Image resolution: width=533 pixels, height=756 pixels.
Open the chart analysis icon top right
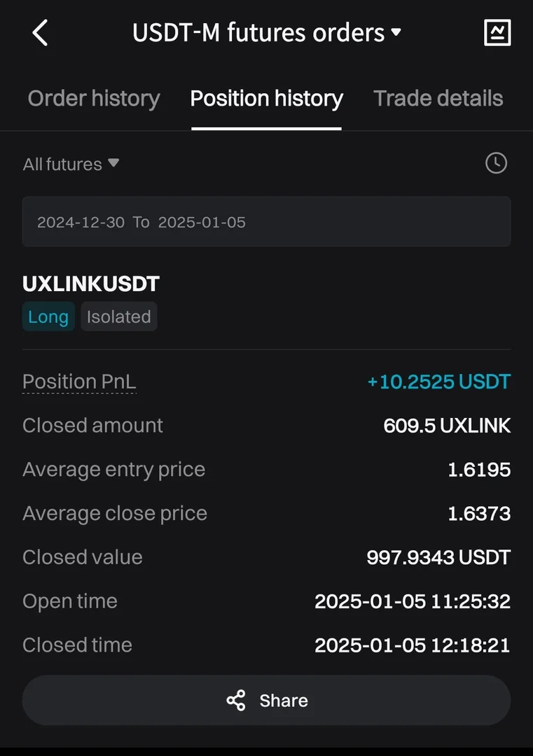[x=497, y=32]
